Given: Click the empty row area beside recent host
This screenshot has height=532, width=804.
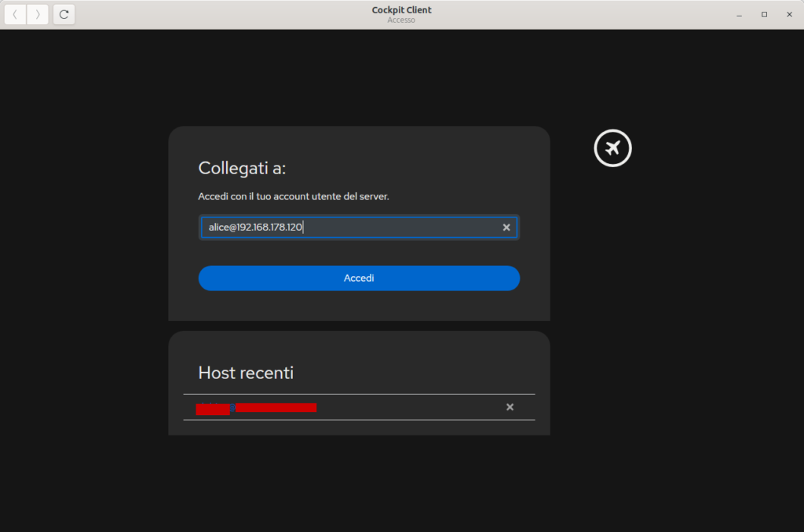Looking at the screenshot, I should coord(408,407).
